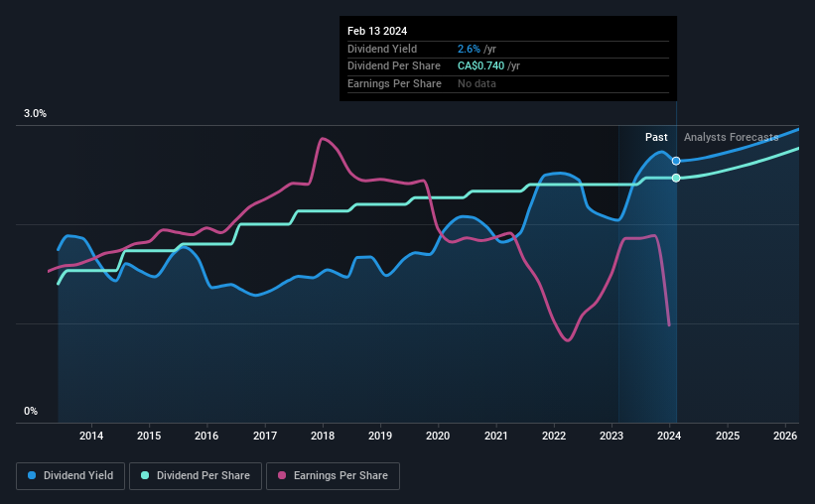
Task: Click the No data earnings value
Action: coord(476,83)
